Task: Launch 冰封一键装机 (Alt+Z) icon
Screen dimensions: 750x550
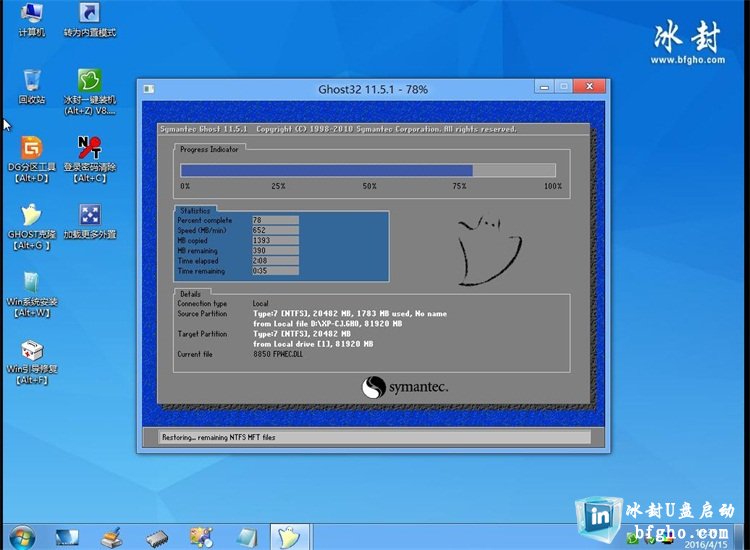Action: pos(89,91)
